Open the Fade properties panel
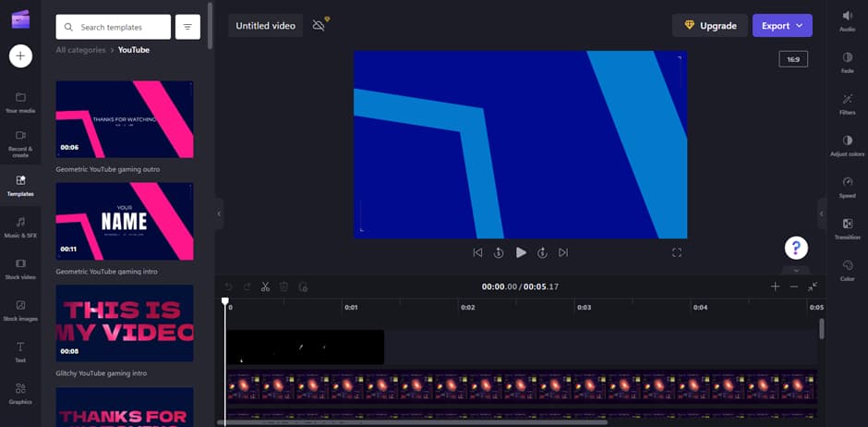Screen dimensions: 868x427 pos(848,63)
